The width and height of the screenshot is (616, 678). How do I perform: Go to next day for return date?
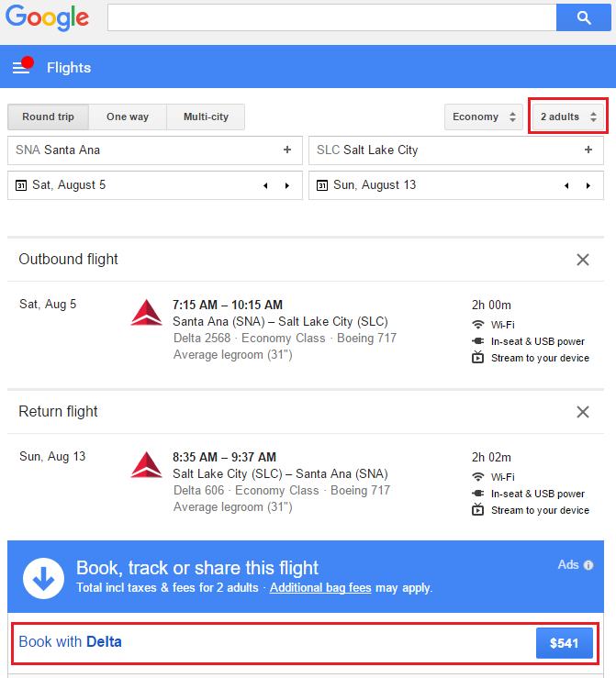pyautogui.click(x=588, y=185)
